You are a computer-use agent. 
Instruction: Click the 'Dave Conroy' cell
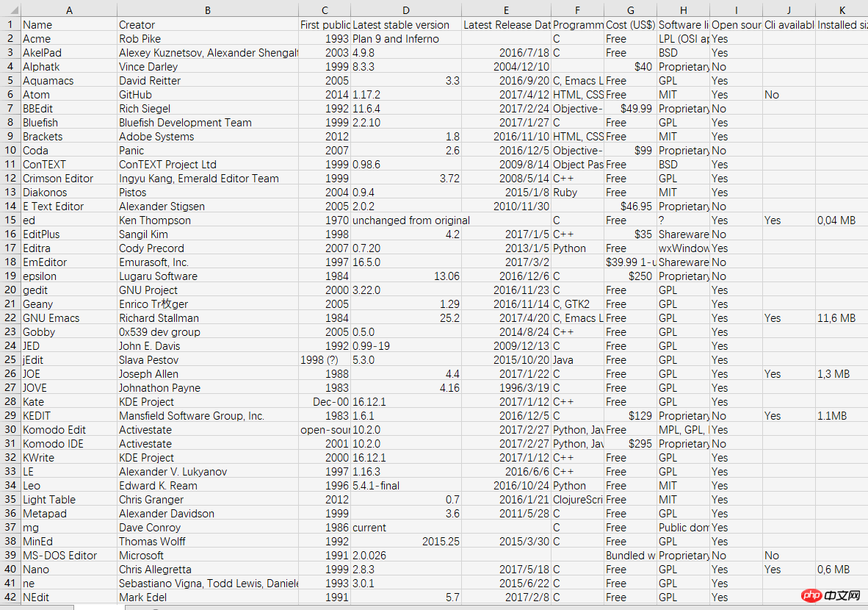click(x=208, y=528)
